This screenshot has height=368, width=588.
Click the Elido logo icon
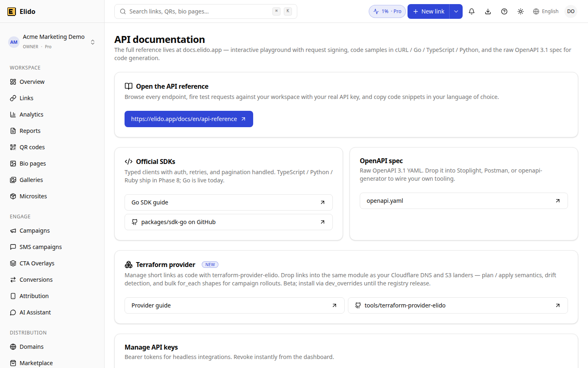11,11
